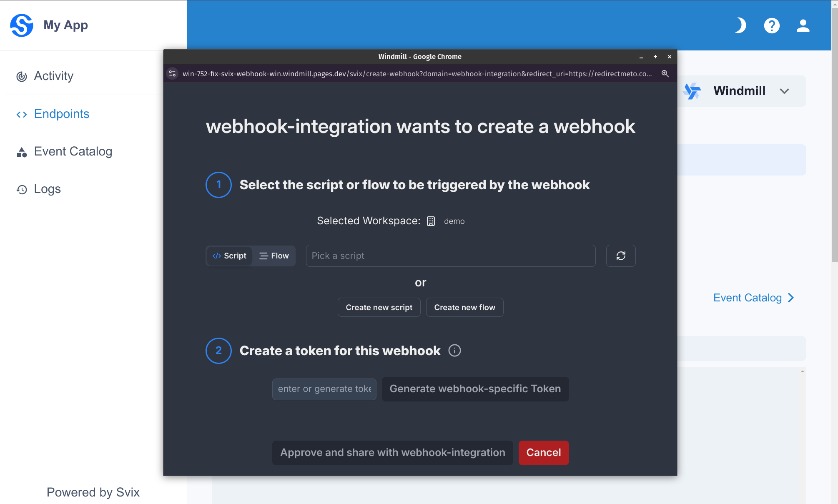This screenshot has width=838, height=504.
Task: Open the Activity page in the sidebar
Action: point(53,76)
